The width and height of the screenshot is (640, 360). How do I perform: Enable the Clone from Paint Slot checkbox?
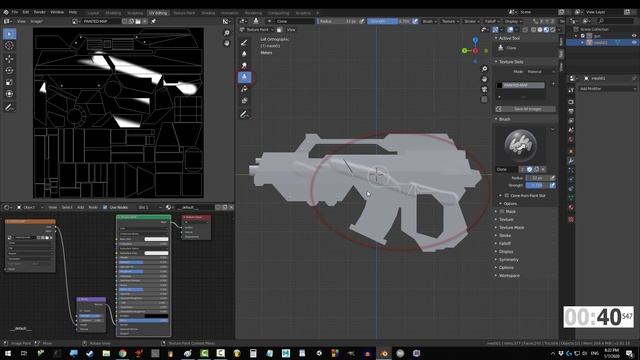pos(507,196)
